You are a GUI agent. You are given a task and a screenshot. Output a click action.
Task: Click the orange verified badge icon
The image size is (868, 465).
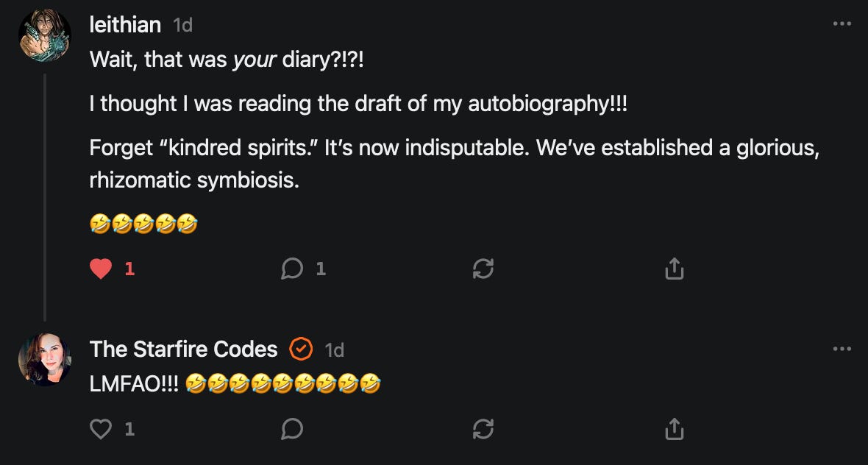[x=301, y=349]
